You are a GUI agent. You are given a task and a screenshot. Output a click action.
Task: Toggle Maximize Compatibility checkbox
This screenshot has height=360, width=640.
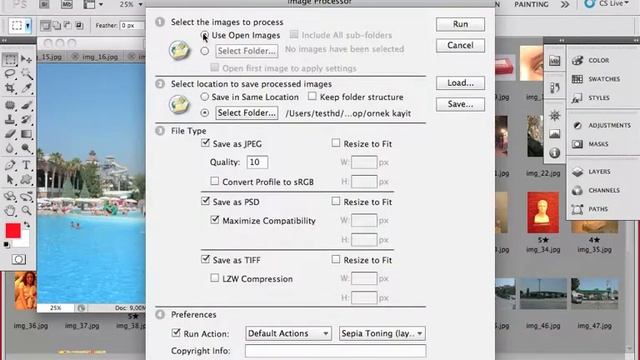click(x=215, y=220)
